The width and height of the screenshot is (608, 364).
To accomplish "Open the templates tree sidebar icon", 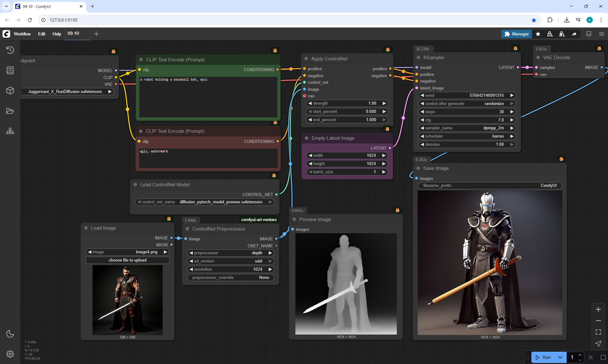I will point(10,131).
